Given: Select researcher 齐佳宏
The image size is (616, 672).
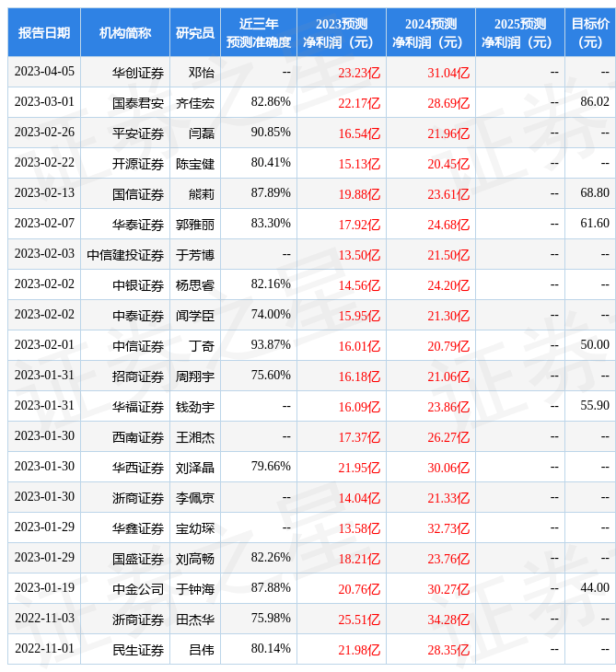Looking at the screenshot, I should point(195,103).
